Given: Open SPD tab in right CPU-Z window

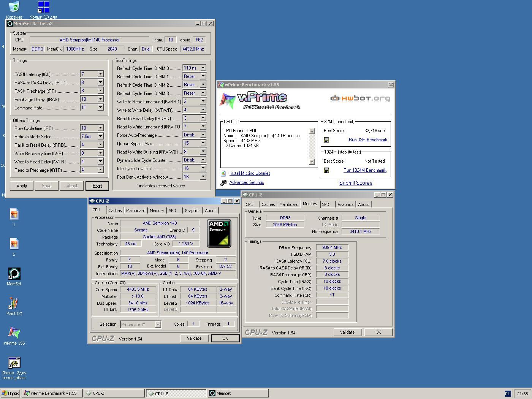Looking at the screenshot, I should pyautogui.click(x=326, y=204).
